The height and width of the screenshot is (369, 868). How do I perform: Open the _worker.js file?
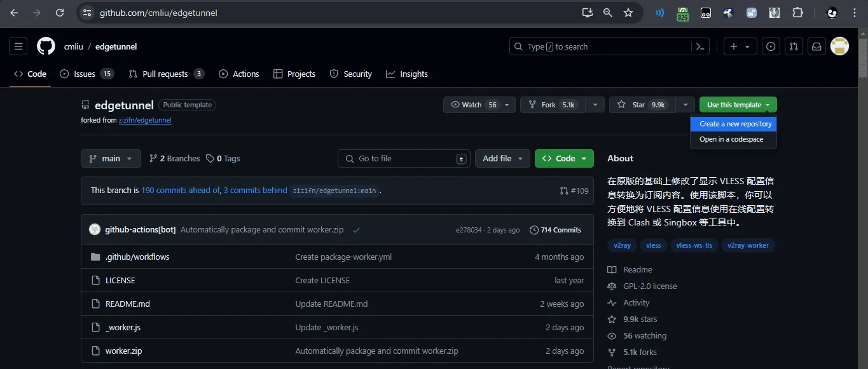pyautogui.click(x=123, y=327)
